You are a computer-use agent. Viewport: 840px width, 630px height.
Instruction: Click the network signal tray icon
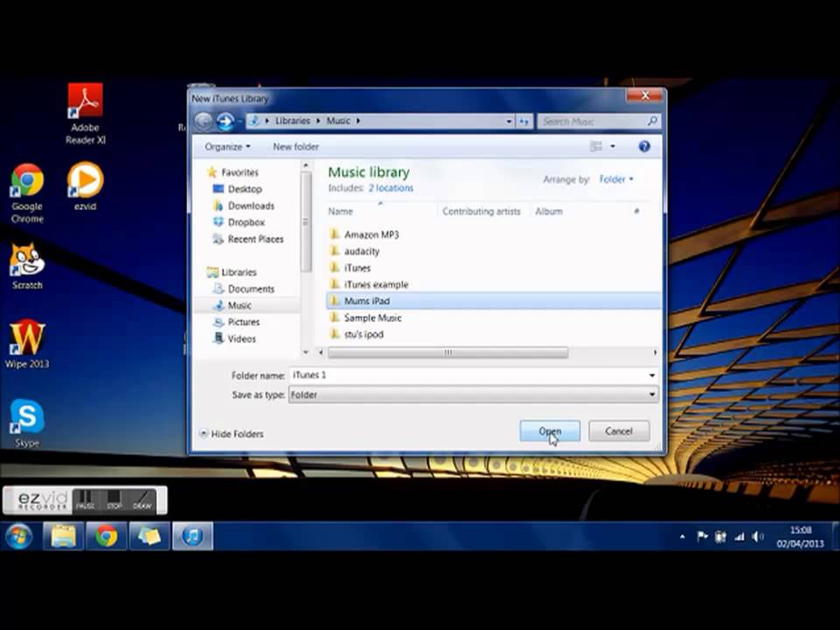pos(739,536)
